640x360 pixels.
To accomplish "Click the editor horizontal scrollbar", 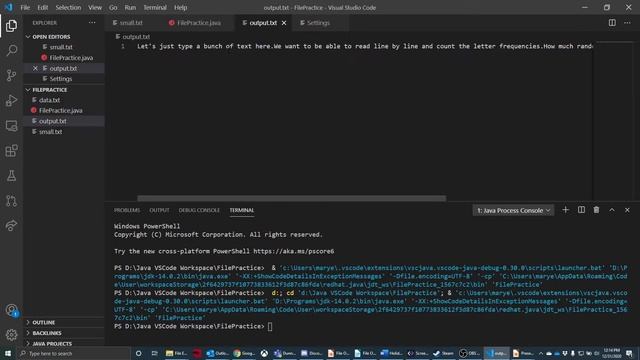I will tap(291, 198).
